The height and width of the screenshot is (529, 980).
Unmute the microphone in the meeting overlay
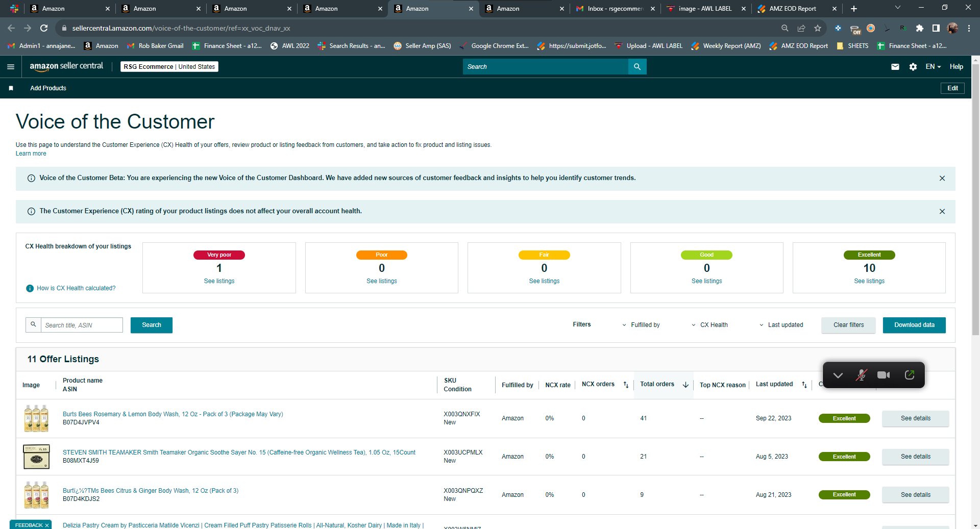[861, 375]
